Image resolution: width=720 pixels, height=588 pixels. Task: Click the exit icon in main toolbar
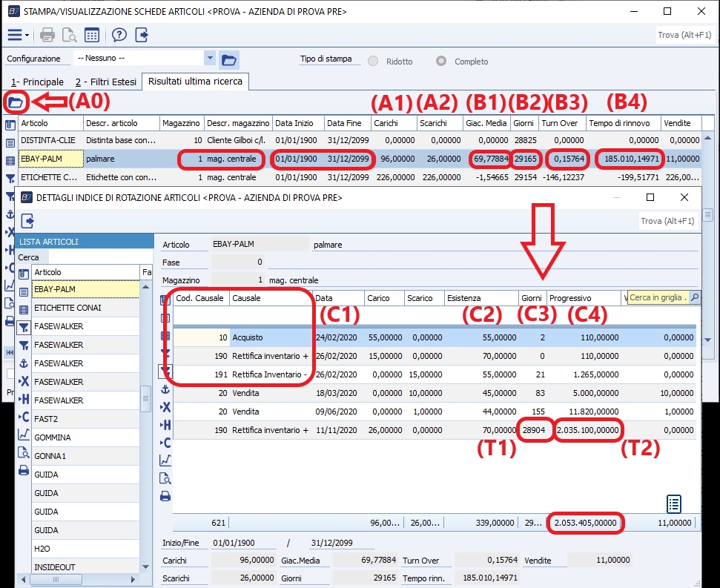(142, 35)
